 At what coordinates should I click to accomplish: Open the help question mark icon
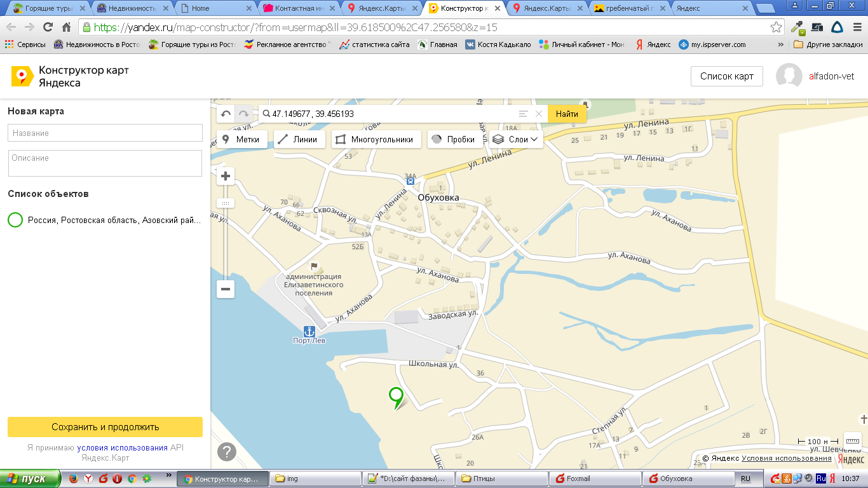pyautogui.click(x=227, y=452)
